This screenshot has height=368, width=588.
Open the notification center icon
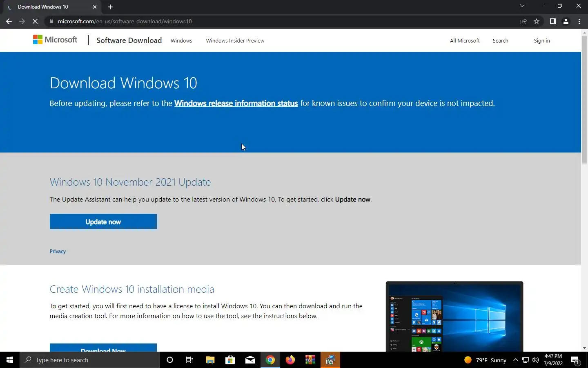575,360
